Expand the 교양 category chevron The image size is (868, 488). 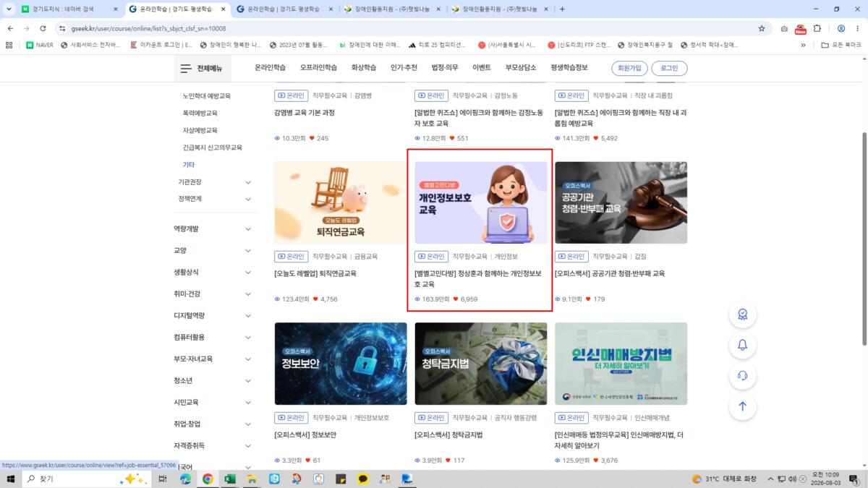click(248, 250)
